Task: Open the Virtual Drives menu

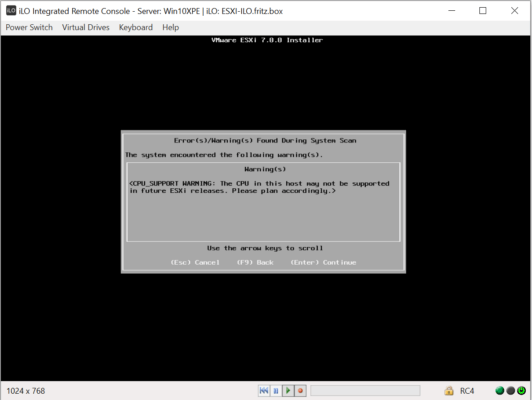Action: (x=86, y=27)
